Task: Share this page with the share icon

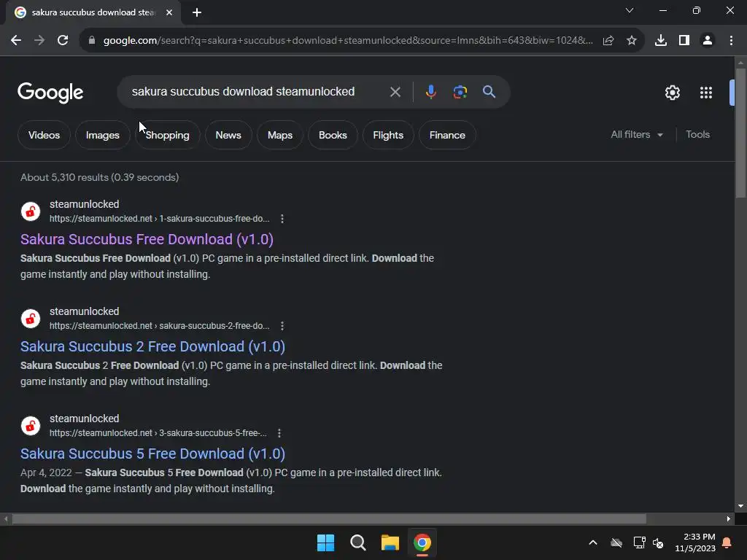Action: tap(608, 41)
